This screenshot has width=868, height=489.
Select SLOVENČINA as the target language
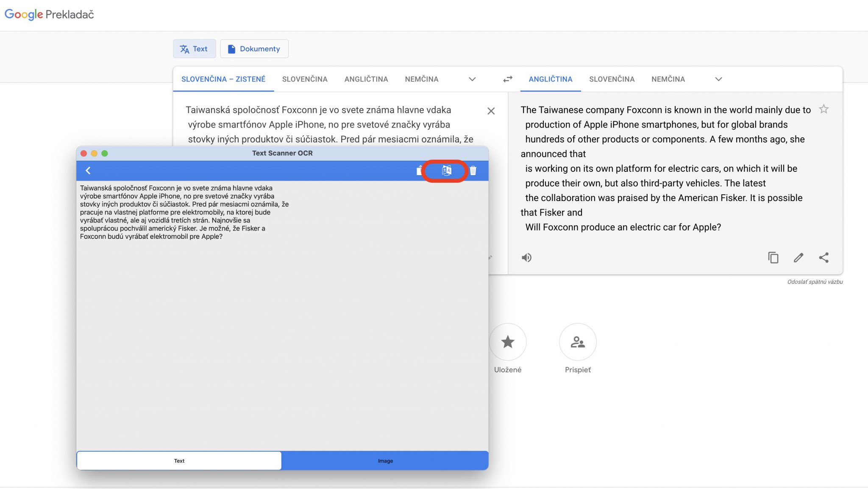coord(612,79)
